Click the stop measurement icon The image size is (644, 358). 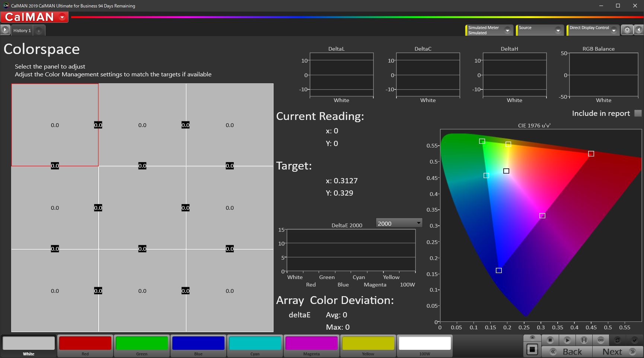550,340
